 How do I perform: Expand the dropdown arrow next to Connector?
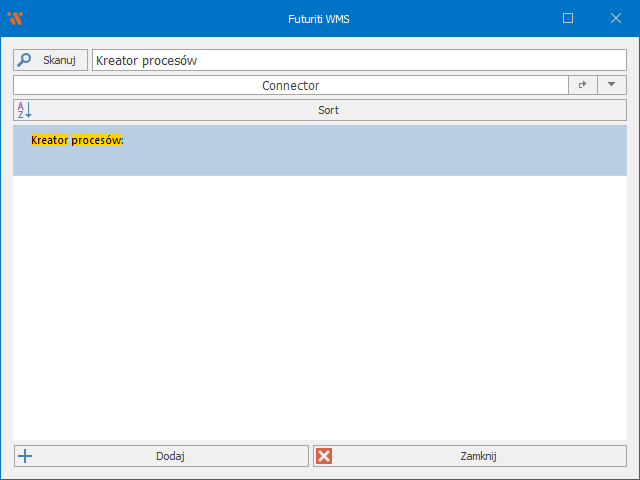pyautogui.click(x=611, y=85)
